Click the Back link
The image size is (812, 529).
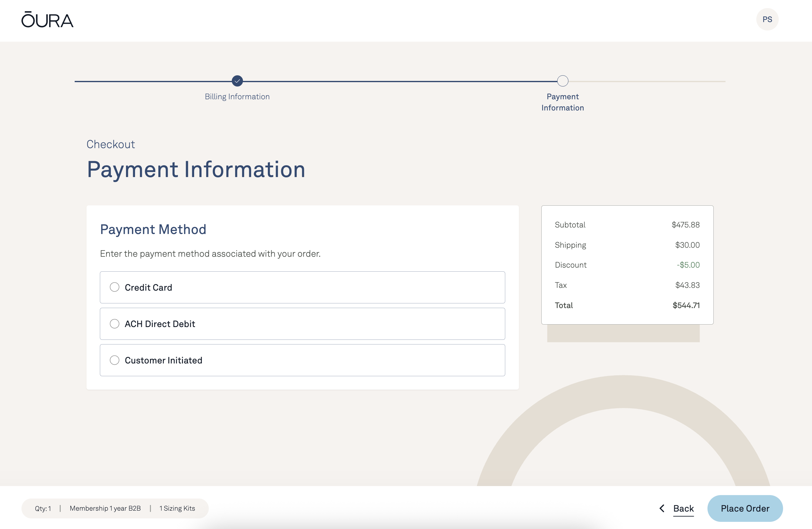tap(684, 508)
